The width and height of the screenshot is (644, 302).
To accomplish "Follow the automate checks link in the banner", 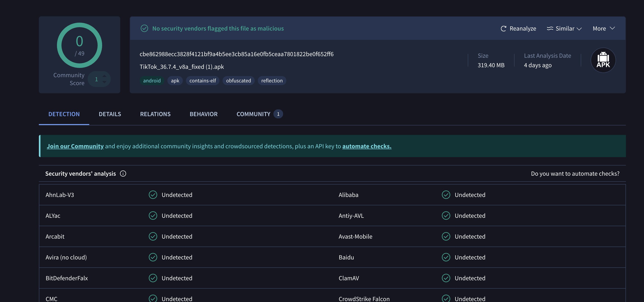I will pos(367,146).
